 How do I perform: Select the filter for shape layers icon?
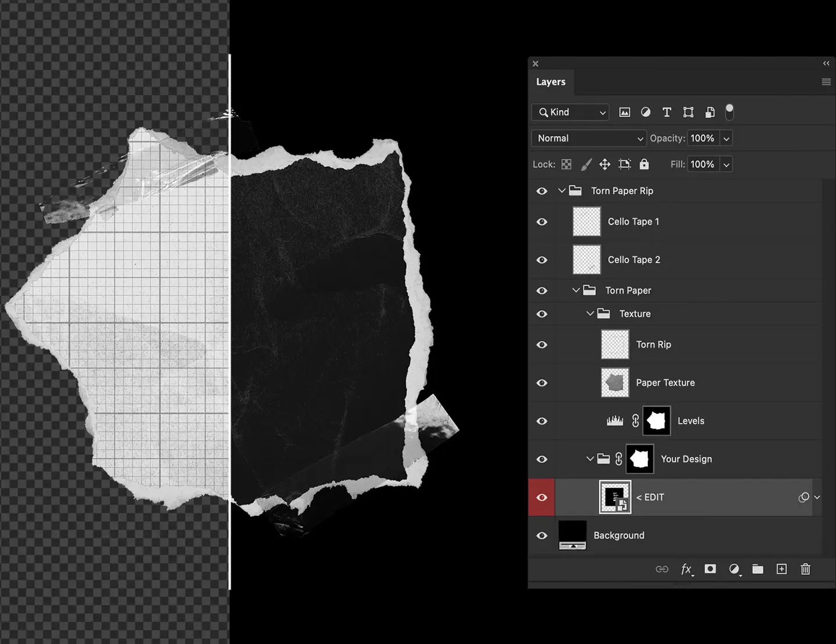688,112
